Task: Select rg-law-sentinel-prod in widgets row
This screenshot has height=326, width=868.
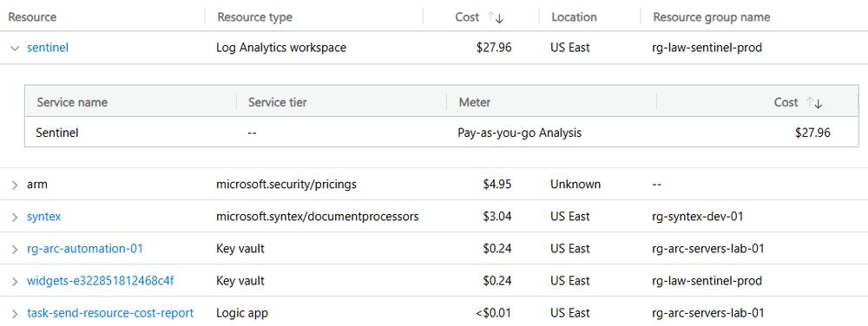Action: pos(707,281)
